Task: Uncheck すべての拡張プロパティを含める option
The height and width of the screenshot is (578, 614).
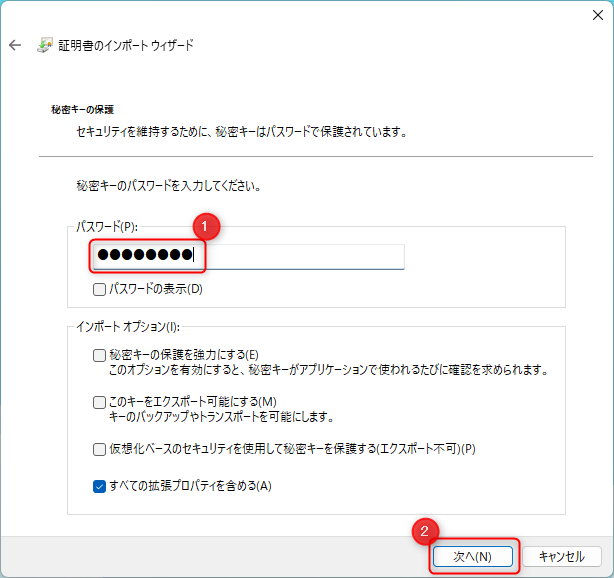Action: (99, 487)
